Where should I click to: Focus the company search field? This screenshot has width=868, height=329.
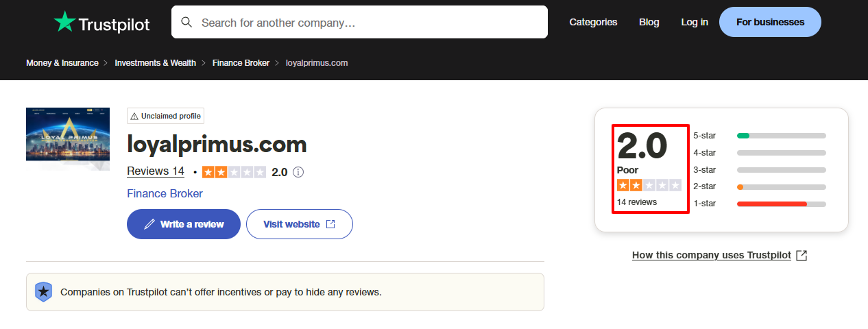pyautogui.click(x=370, y=23)
